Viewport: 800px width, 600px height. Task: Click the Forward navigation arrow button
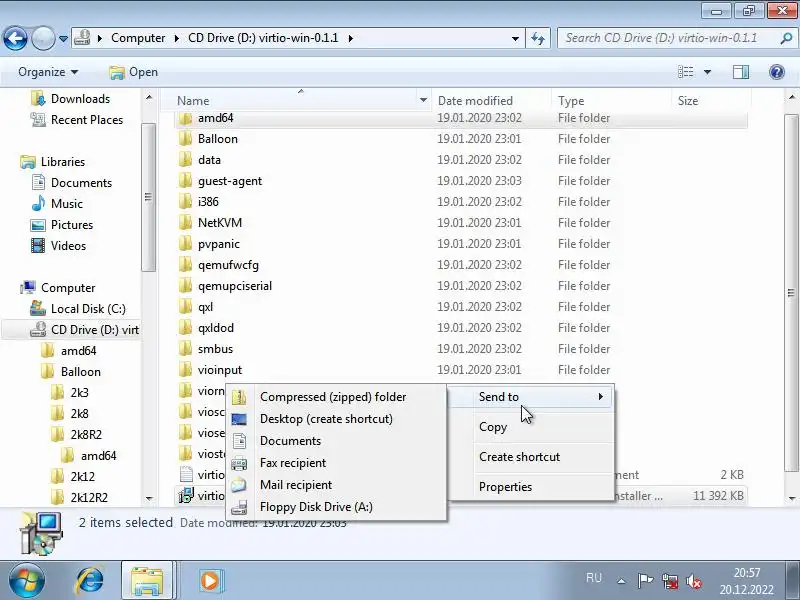43,38
